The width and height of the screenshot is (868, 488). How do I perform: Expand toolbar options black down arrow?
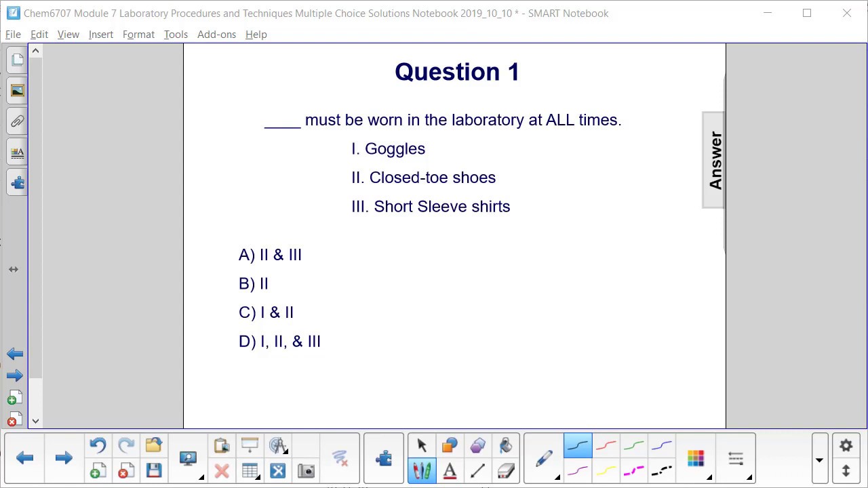(x=819, y=460)
